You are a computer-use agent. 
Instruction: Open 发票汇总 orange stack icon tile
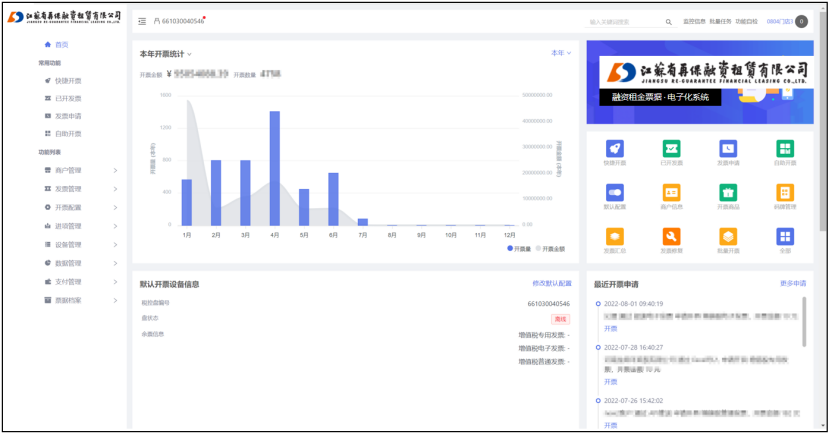[615, 237]
